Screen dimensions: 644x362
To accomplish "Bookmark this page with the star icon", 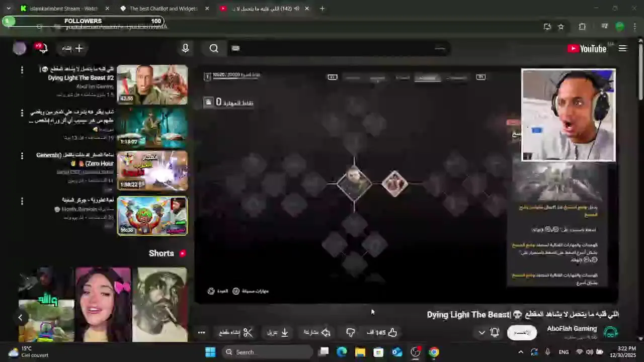I will 561,27.
